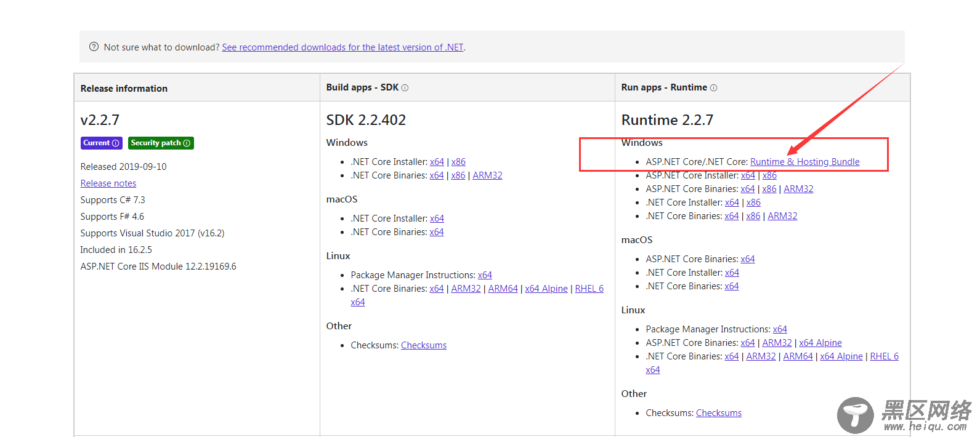Download Runtime Linux .NET Core Binaries ARM64
Viewport: 980px width, 437px height.
pos(798,356)
